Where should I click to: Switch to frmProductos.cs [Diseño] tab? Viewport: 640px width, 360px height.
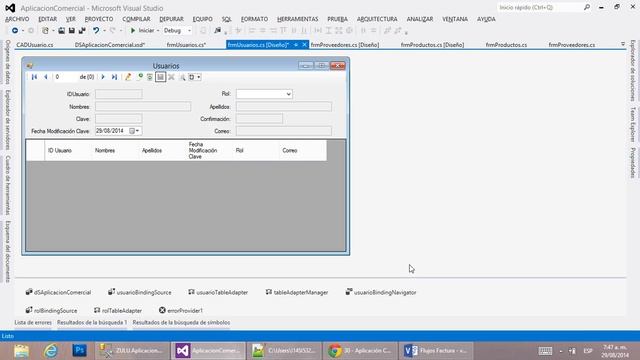tap(432, 45)
